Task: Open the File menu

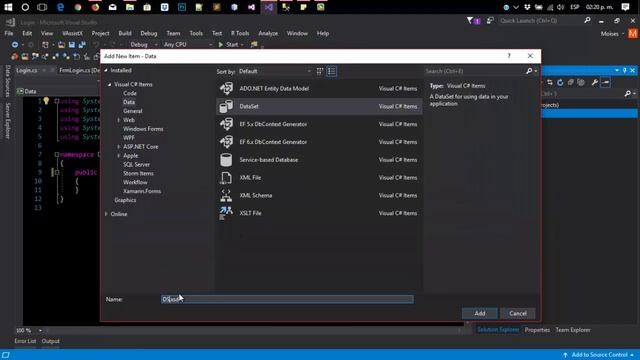Action: (9, 33)
